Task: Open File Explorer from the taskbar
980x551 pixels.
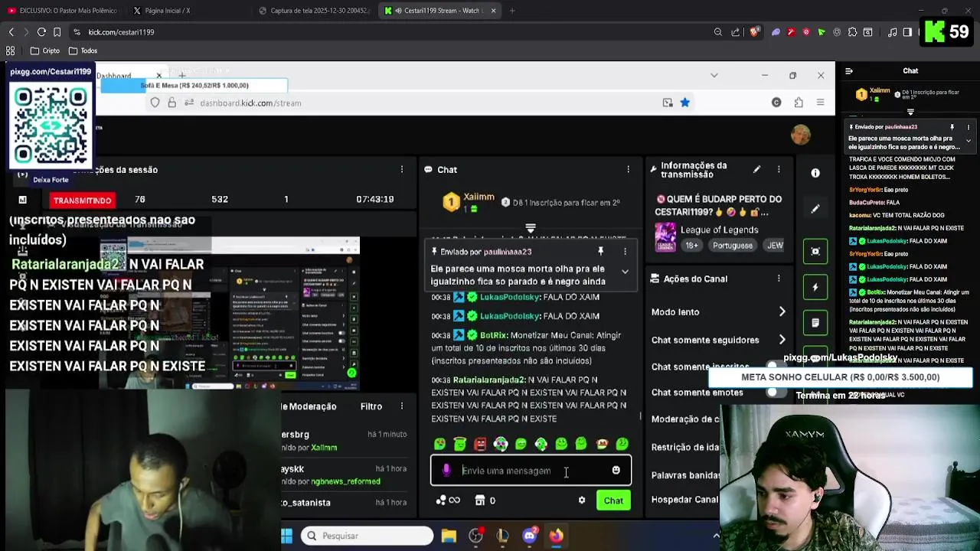Action: coord(449,536)
